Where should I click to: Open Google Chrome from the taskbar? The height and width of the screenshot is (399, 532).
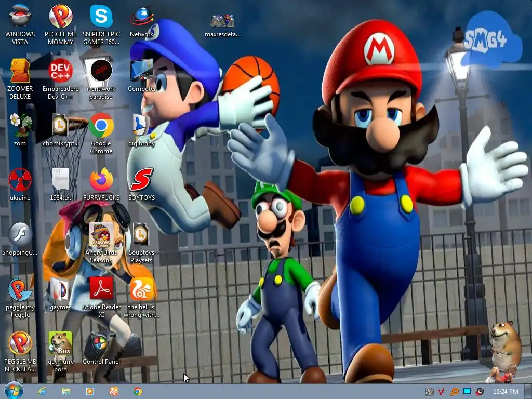[137, 391]
